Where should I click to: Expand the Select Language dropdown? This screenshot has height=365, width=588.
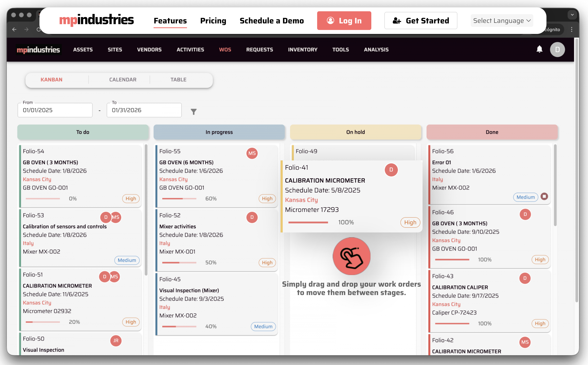(502, 21)
